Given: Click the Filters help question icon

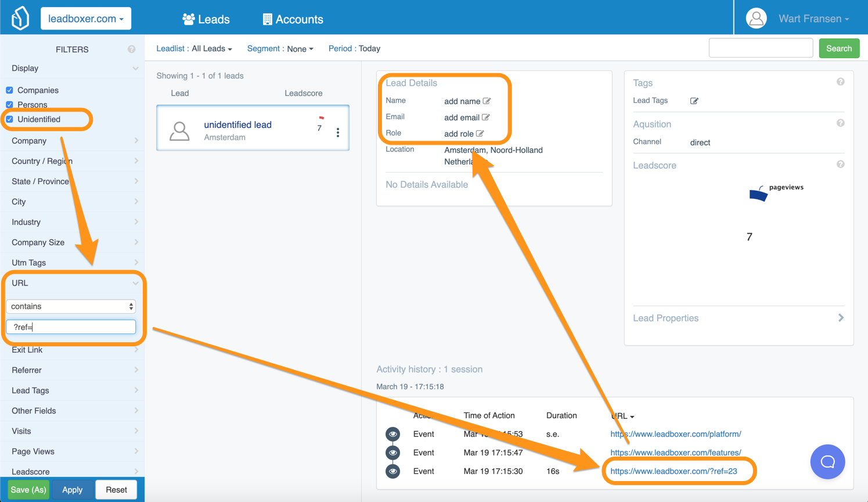Looking at the screenshot, I should point(132,49).
